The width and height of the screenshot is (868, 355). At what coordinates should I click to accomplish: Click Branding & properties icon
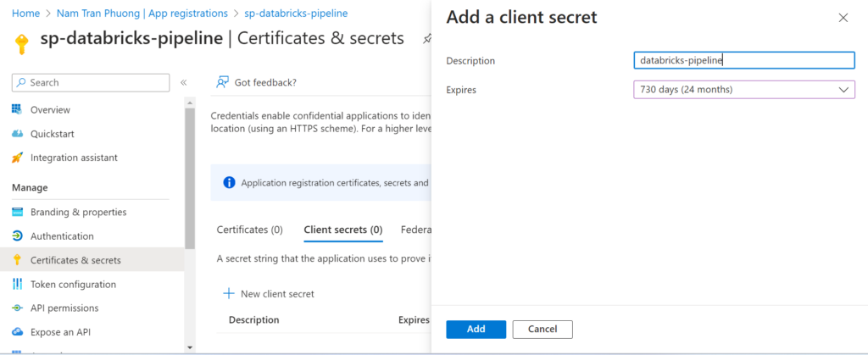[x=17, y=212]
